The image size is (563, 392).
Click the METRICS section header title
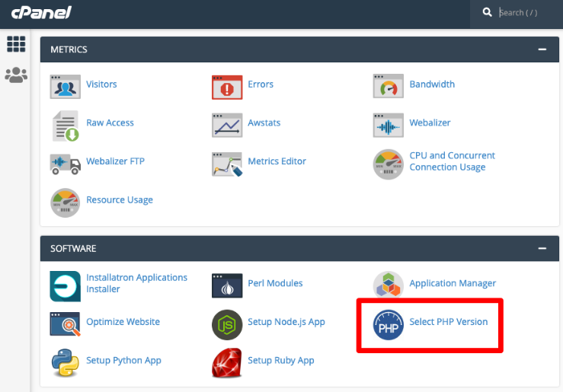pos(69,49)
